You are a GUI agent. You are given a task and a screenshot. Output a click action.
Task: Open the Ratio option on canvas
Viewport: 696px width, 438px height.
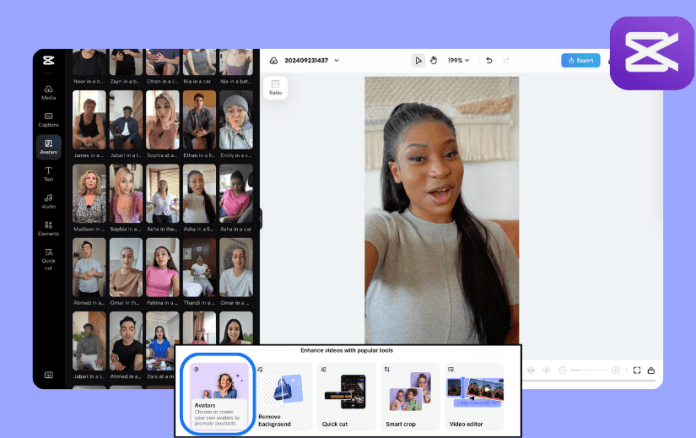pos(275,87)
